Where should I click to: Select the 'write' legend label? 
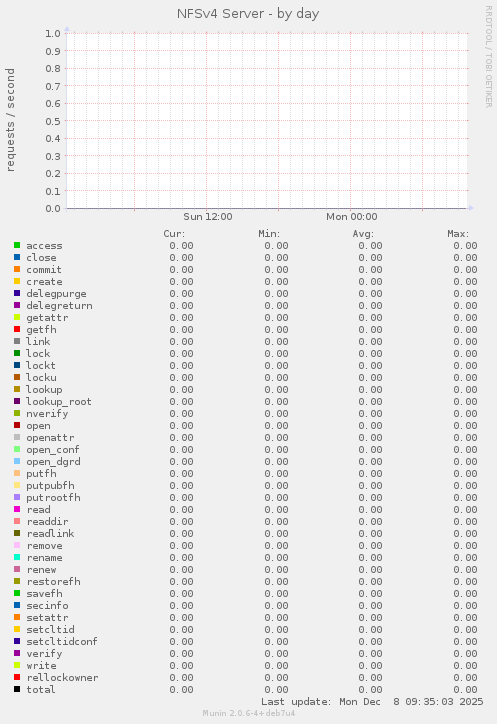click(x=42, y=665)
